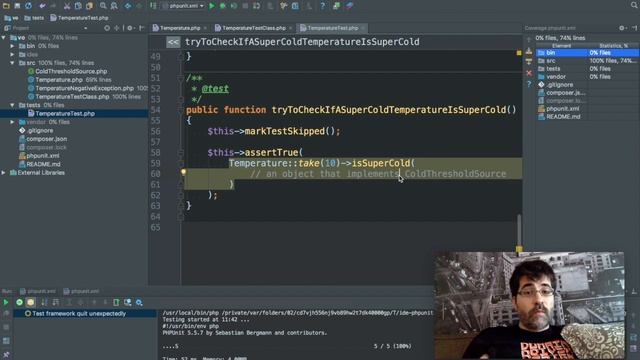Select src row in Coverage panel

[x=587, y=61]
